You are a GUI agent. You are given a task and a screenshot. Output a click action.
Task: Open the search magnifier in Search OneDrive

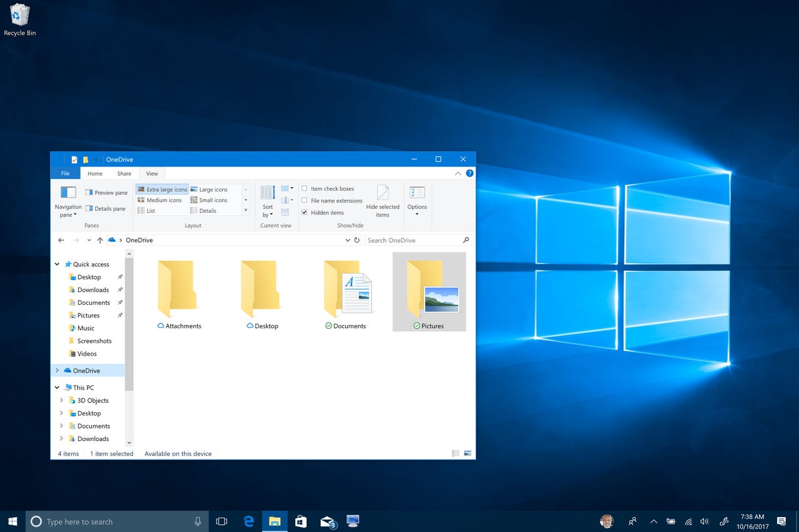(466, 239)
